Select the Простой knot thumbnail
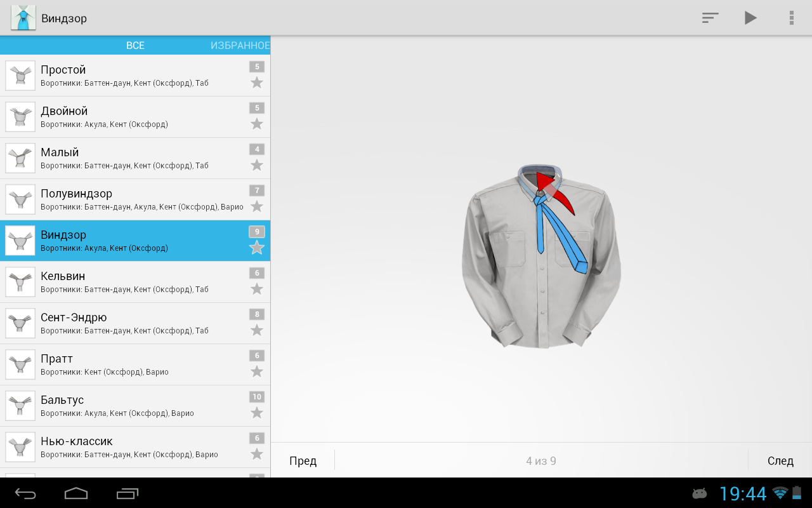 (x=20, y=76)
